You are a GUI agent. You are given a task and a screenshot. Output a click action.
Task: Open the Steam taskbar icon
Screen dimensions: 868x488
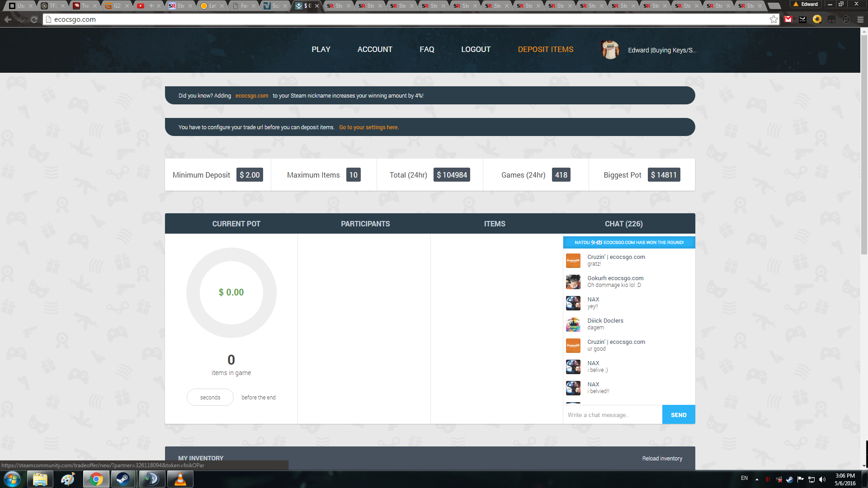pos(123,479)
